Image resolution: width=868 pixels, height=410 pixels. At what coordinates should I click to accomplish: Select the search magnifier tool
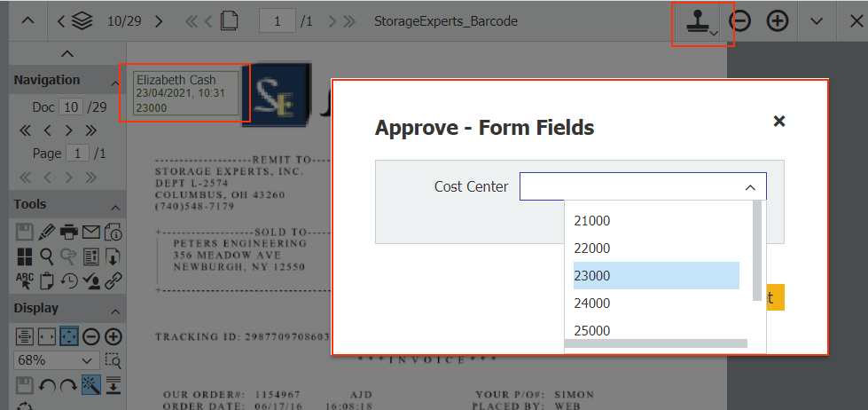(46, 257)
